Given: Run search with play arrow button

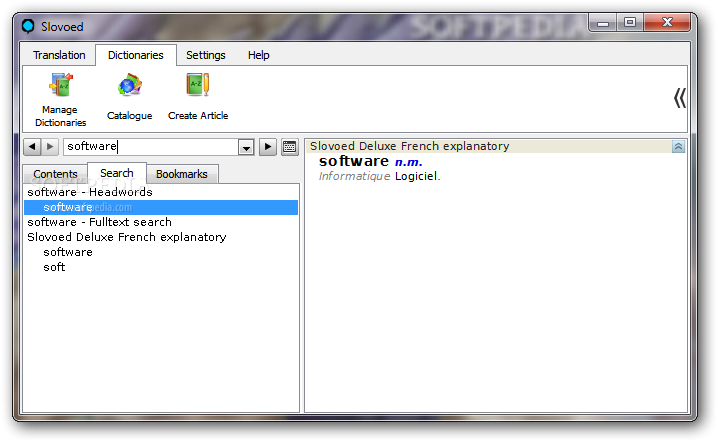Looking at the screenshot, I should coord(268,147).
